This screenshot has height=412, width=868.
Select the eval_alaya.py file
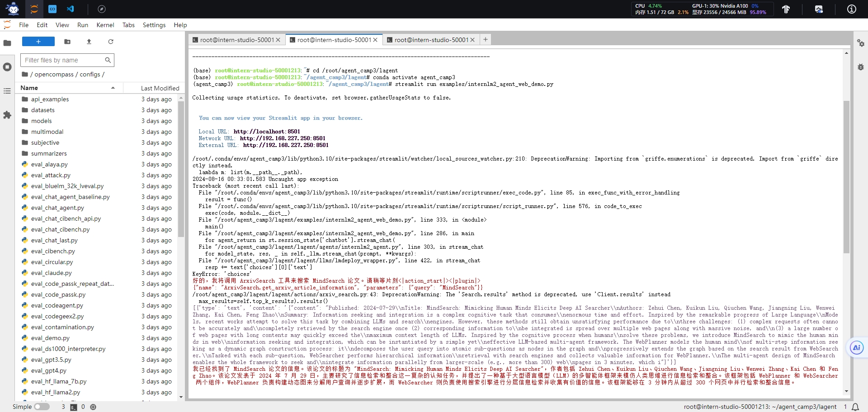point(99,164)
